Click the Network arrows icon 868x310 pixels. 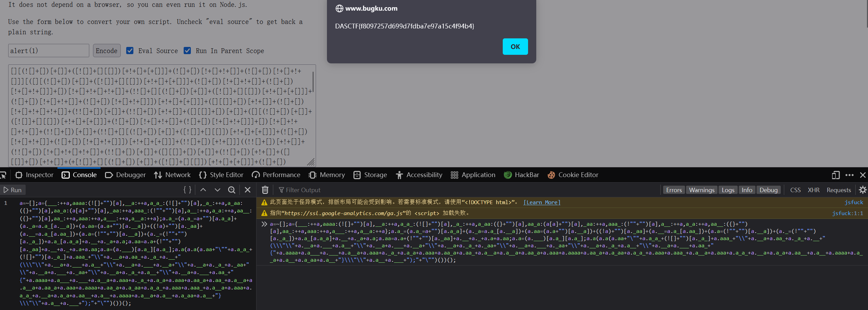158,175
